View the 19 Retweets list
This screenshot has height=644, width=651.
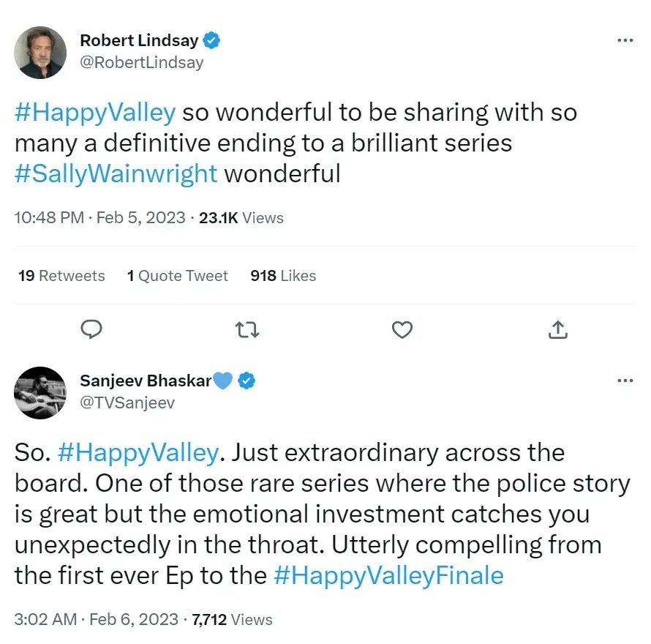61,276
